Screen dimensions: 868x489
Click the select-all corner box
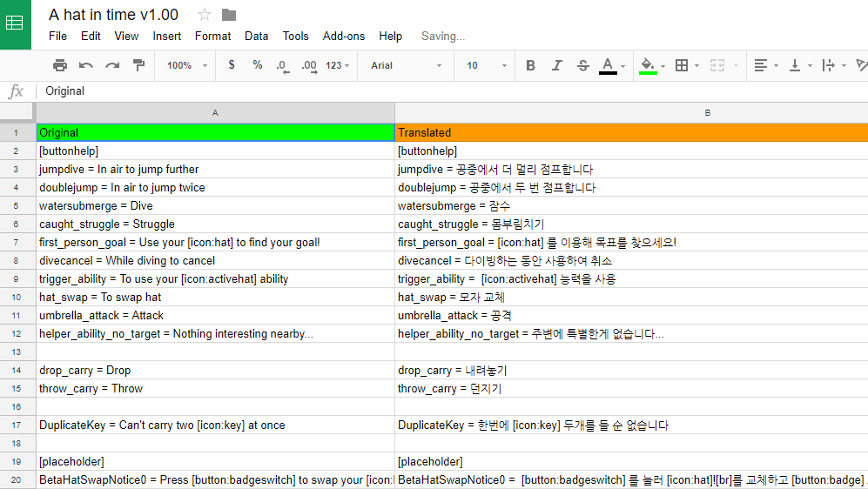[16, 113]
